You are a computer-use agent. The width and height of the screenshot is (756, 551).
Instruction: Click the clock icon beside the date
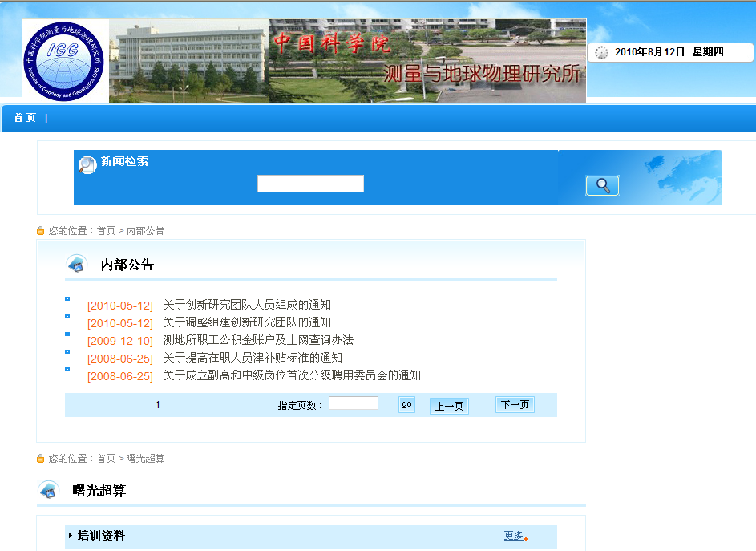[x=601, y=52]
